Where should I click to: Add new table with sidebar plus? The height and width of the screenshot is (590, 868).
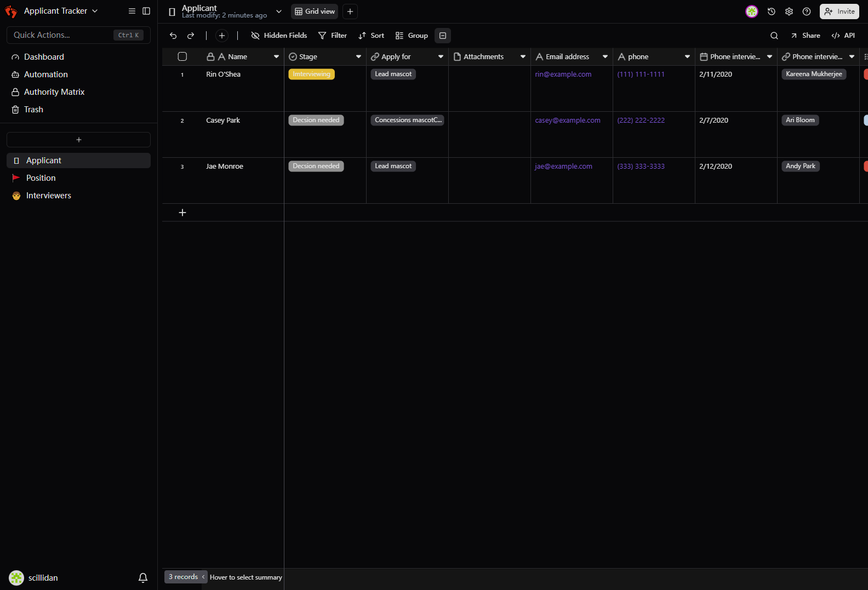pyautogui.click(x=78, y=140)
